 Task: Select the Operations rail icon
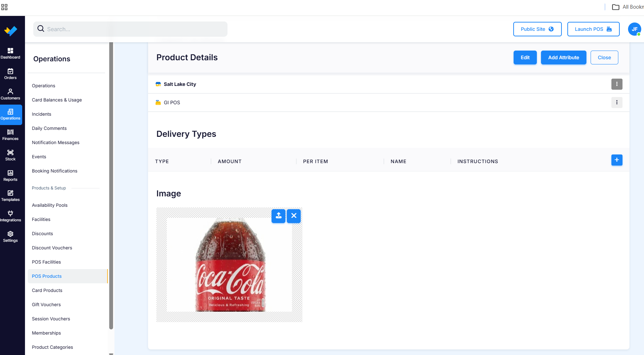(x=10, y=115)
